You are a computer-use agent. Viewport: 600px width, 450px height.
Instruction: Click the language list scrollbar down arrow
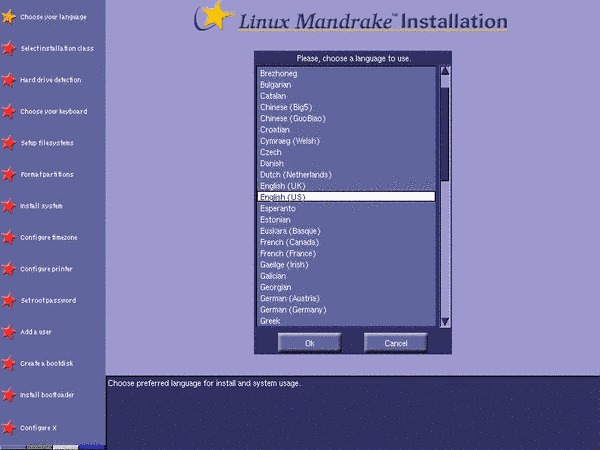445,320
